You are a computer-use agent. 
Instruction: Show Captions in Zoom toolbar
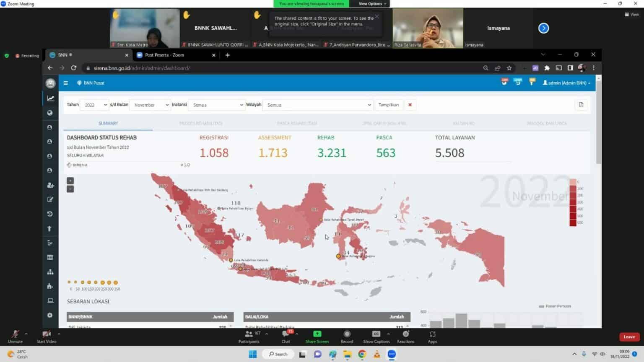coord(376,336)
